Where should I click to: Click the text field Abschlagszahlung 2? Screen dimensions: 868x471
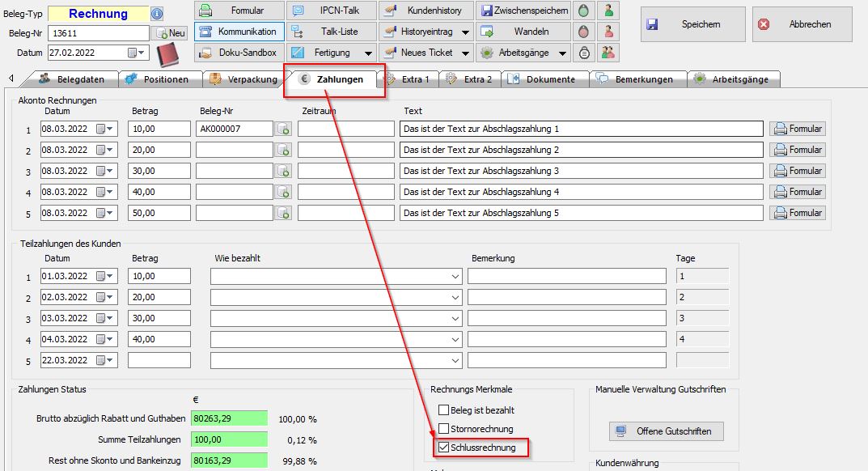coord(582,151)
